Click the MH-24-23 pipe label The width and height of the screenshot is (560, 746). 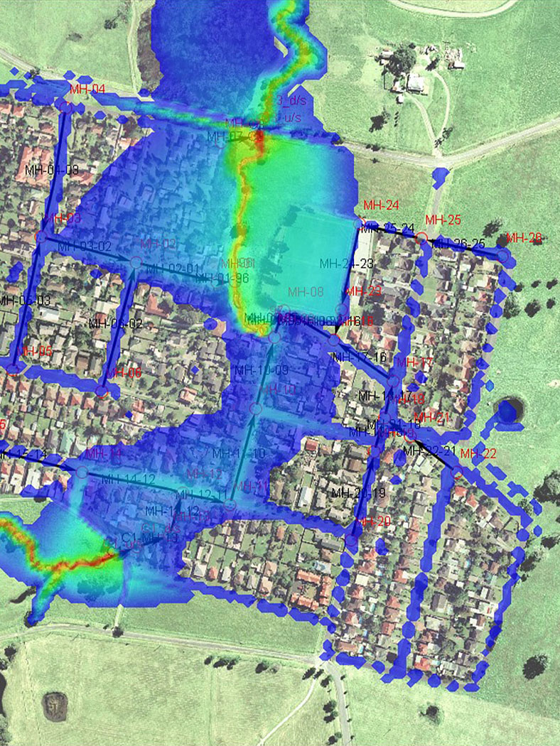pos(346,264)
